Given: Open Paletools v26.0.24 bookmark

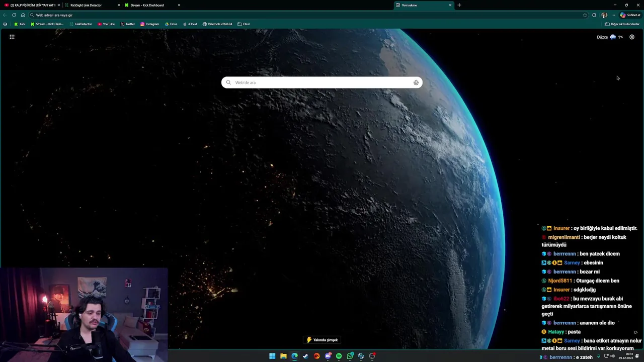Looking at the screenshot, I should (x=217, y=24).
